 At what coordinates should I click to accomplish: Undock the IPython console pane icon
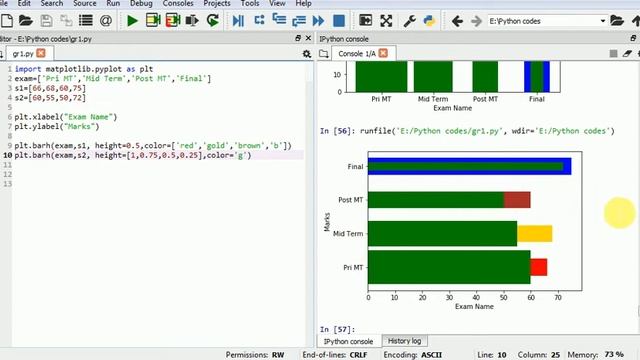click(x=633, y=38)
